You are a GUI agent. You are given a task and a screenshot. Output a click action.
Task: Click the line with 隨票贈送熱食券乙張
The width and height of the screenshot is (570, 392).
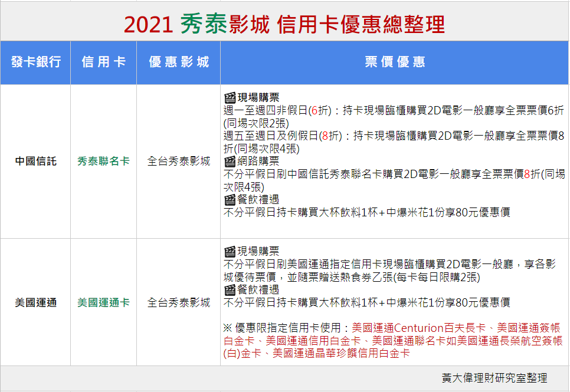coord(352,277)
